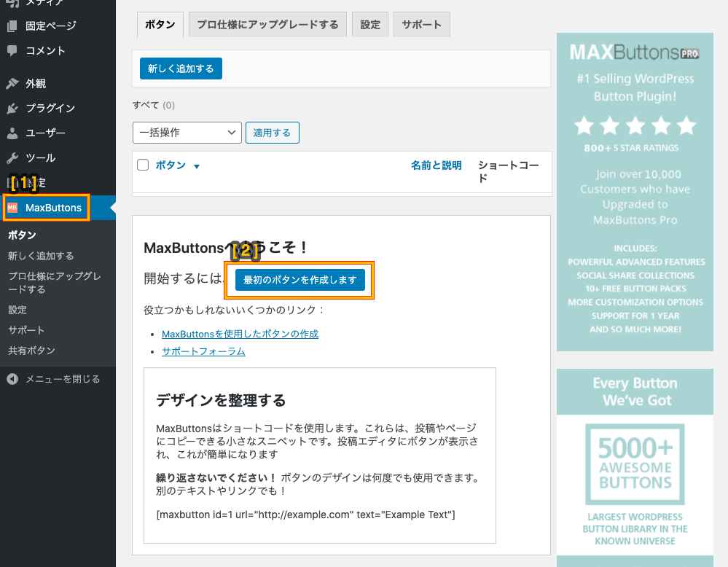Viewport: 728px width, 567px height.
Task: Click ボタン column header link
Action: tap(171, 165)
